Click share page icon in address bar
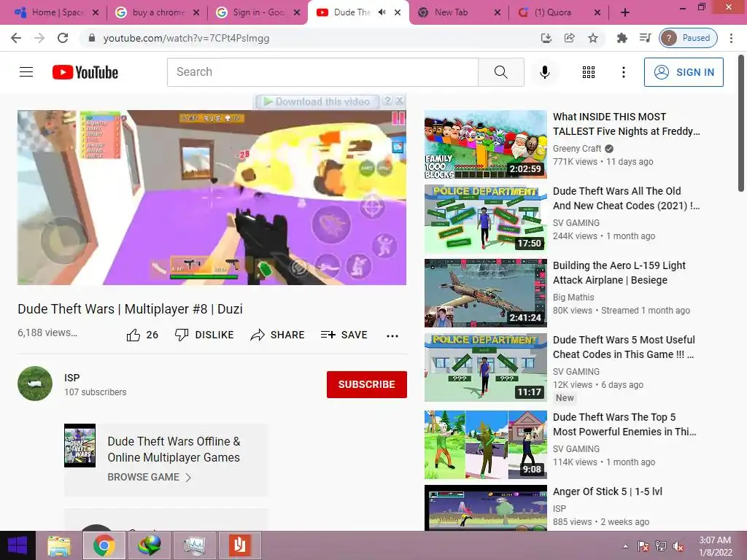Viewport: 747px width, 560px height. pos(569,38)
